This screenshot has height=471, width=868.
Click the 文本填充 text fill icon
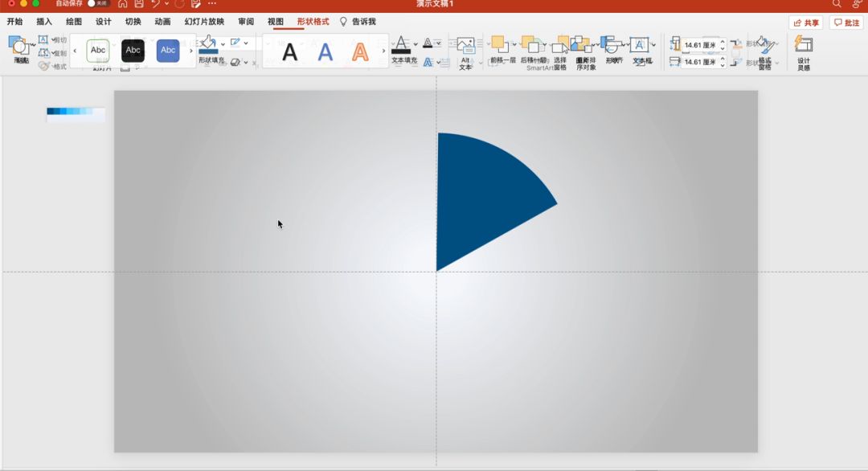pyautogui.click(x=401, y=45)
